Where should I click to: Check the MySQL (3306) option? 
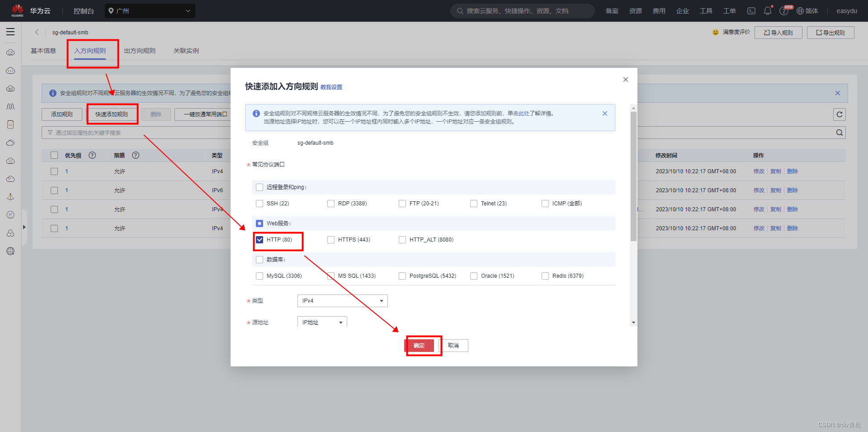259,276
